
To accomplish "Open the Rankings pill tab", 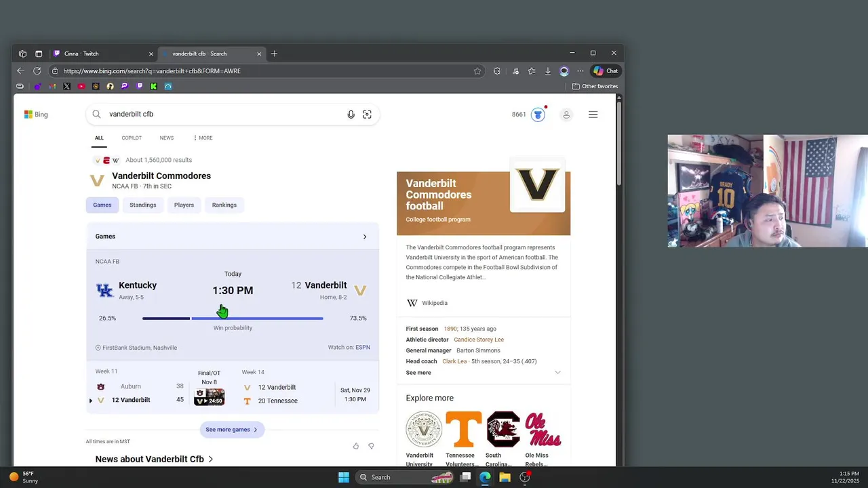I will [x=224, y=205].
